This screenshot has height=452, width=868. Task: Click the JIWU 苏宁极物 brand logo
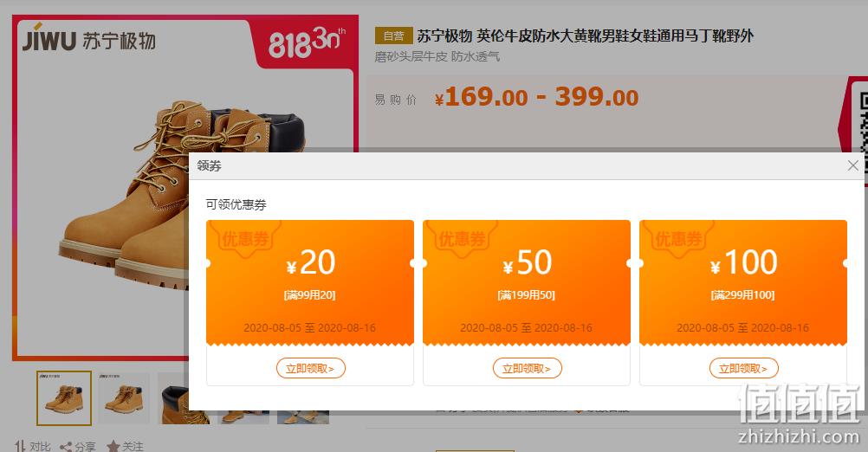click(x=89, y=40)
